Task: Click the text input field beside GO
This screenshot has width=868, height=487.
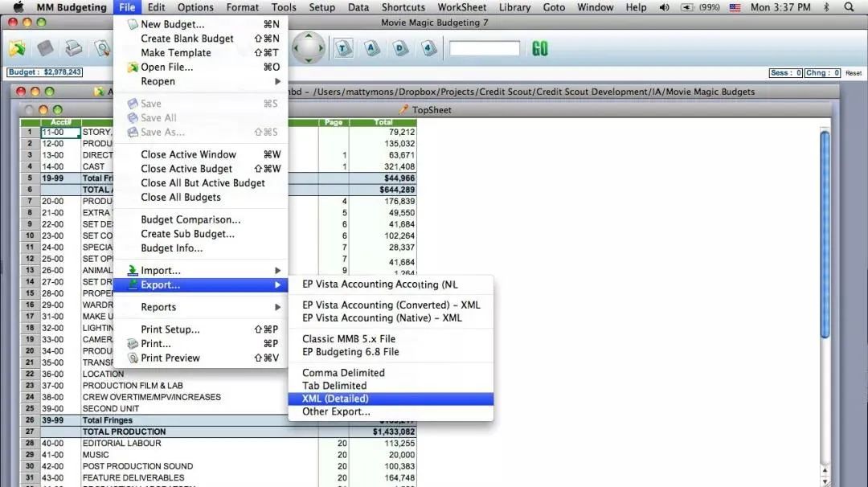Action: point(485,48)
